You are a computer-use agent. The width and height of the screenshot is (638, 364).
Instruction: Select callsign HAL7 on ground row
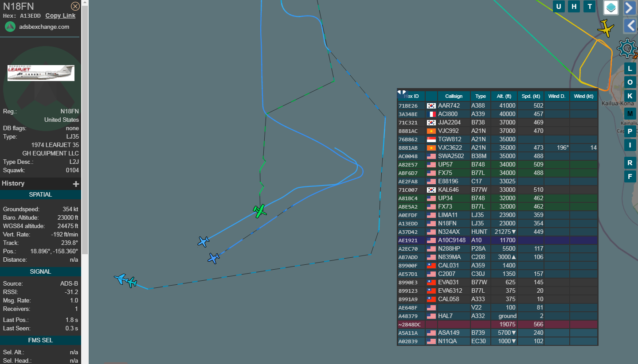[446, 316]
